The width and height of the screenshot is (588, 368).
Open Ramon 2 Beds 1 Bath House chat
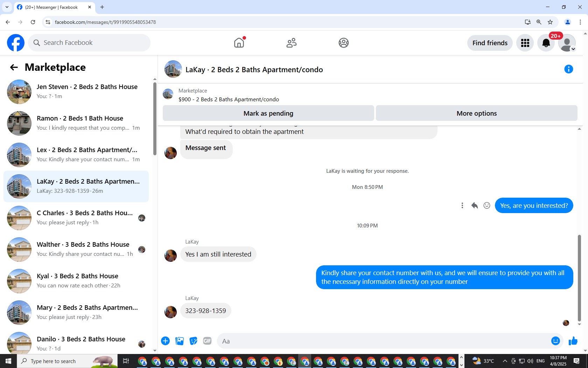[76, 123]
